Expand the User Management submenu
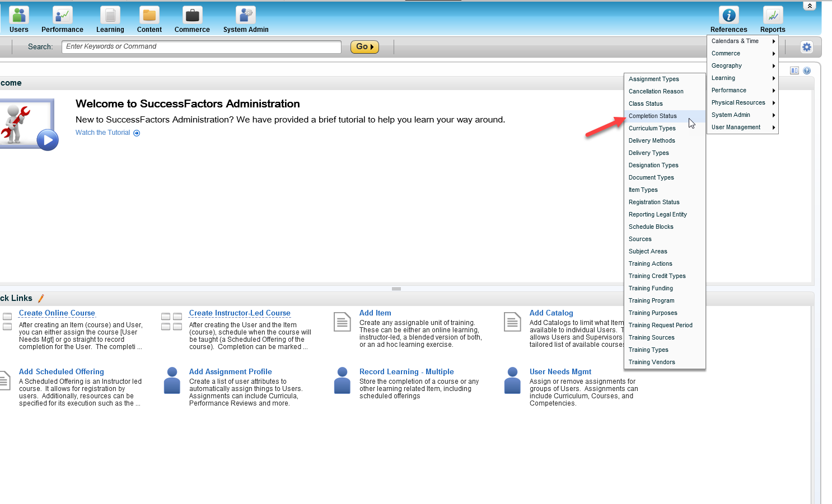The height and width of the screenshot is (504, 832). (742, 128)
